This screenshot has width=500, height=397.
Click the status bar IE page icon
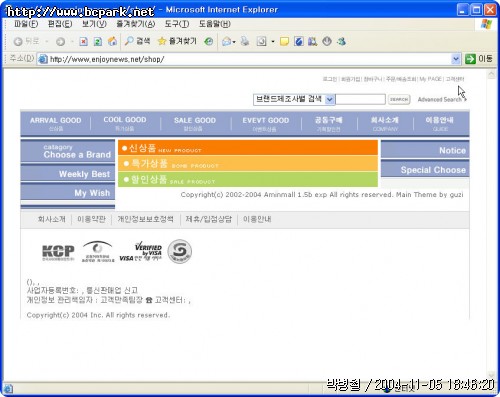click(x=8, y=388)
